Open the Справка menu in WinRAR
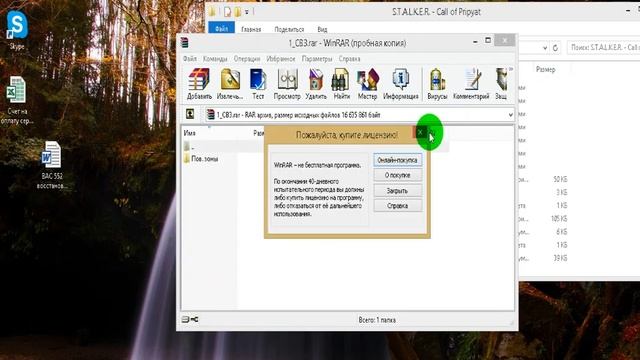Screen dimensions: 640x360 (349, 59)
